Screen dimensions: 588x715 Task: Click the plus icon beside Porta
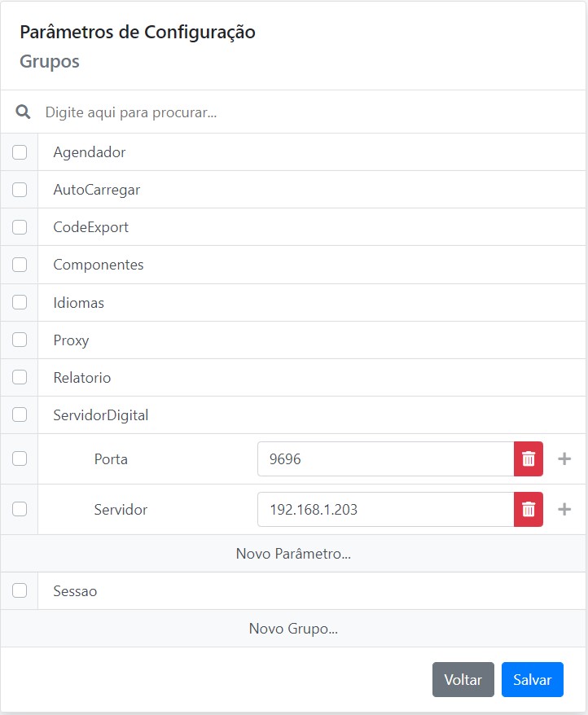[564, 459]
